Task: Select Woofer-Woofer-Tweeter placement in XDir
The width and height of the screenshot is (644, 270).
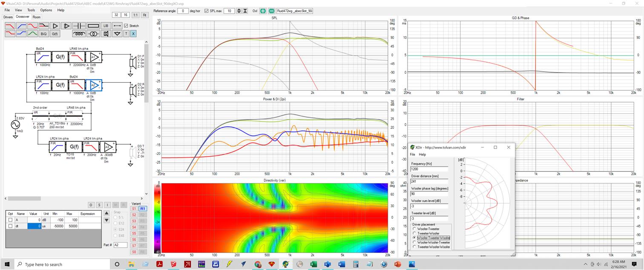Action: [414, 242]
